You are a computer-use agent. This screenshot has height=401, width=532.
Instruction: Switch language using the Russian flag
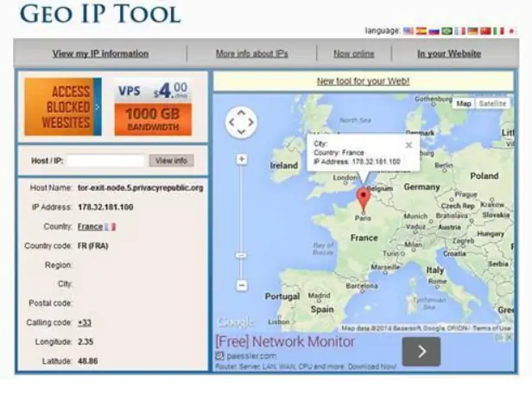434,31
